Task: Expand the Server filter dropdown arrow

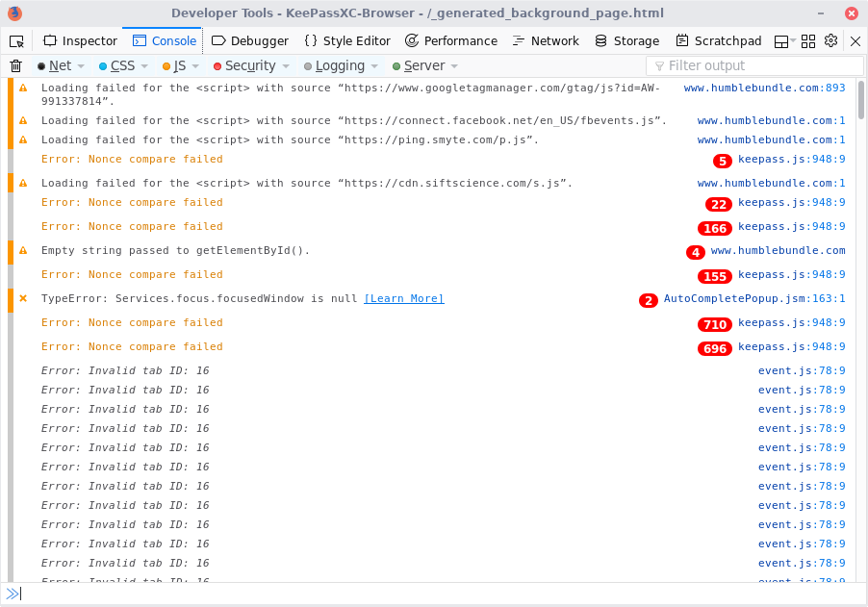Action: pos(454,65)
